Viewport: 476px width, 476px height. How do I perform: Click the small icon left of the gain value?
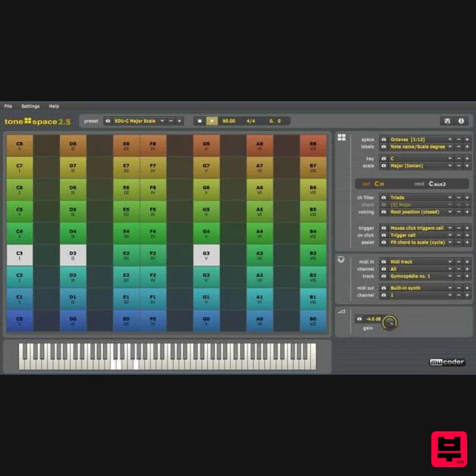(x=359, y=319)
